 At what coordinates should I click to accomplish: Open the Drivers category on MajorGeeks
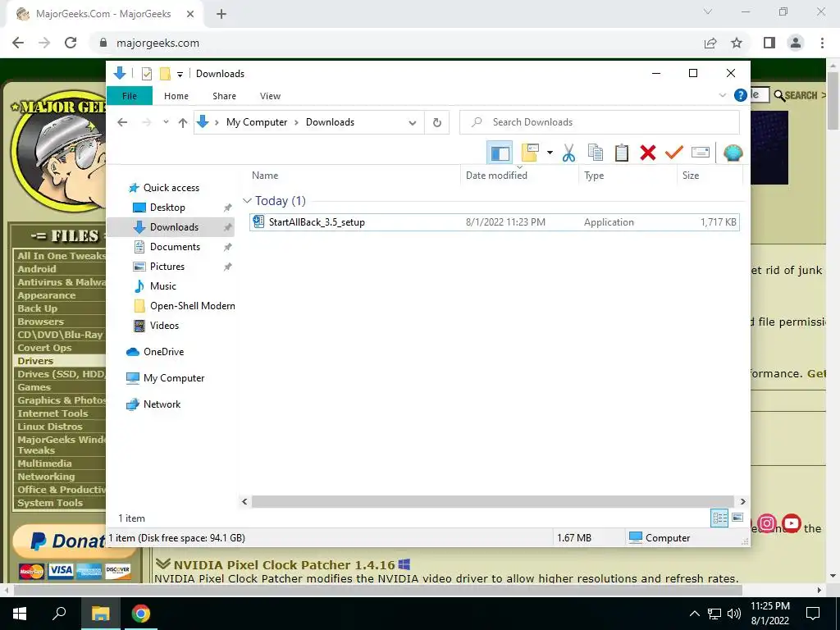tap(34, 361)
